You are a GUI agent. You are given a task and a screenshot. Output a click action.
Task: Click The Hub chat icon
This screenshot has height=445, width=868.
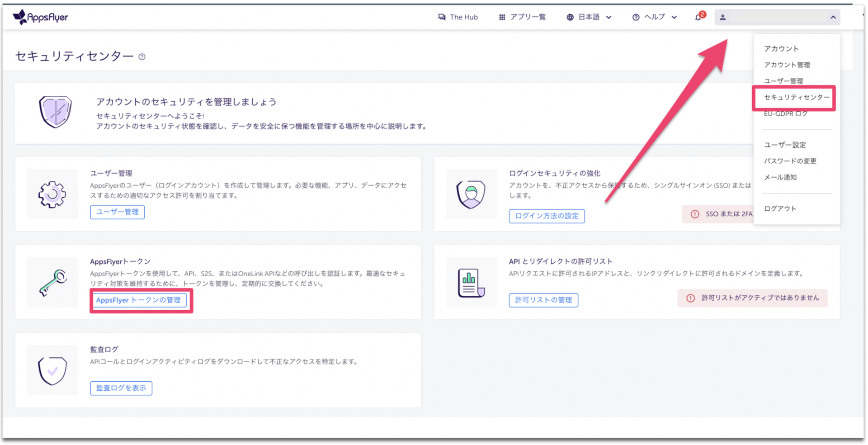pos(442,17)
